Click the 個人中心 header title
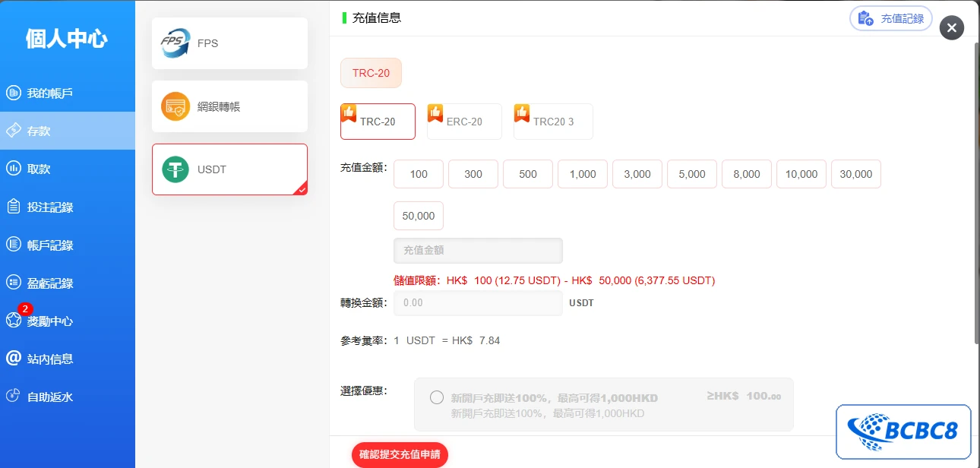This screenshot has height=468, width=980. click(x=67, y=38)
